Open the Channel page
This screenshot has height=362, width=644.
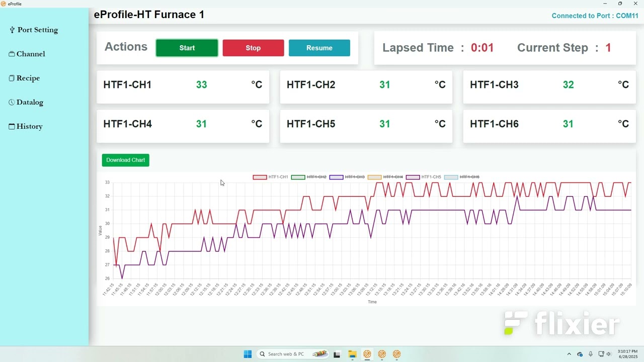[27, 54]
